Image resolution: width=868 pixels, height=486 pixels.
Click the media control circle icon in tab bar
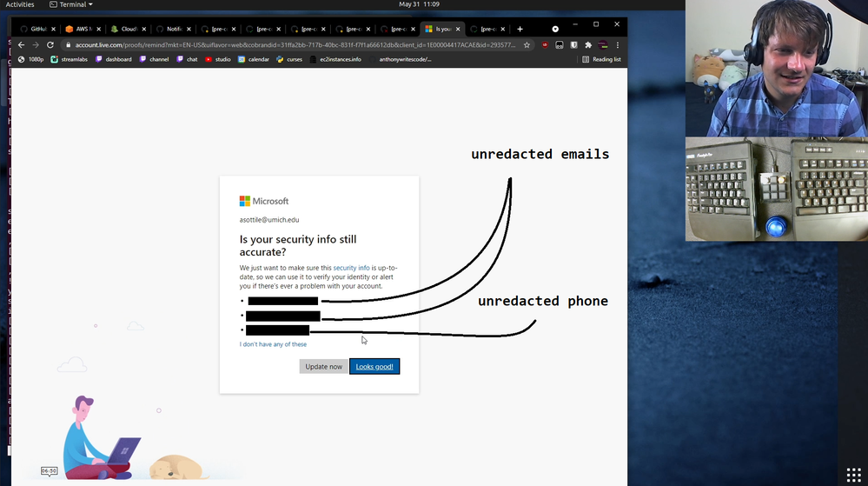(x=555, y=29)
